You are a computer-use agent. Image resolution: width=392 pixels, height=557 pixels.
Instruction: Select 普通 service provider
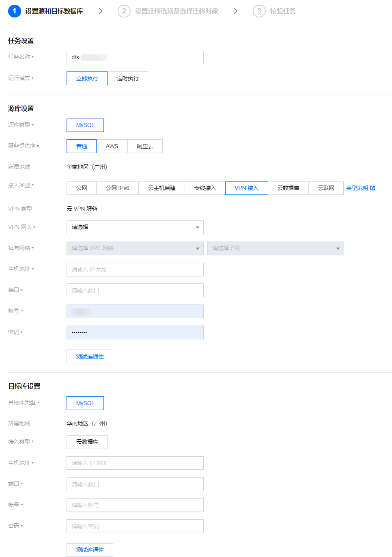[82, 146]
